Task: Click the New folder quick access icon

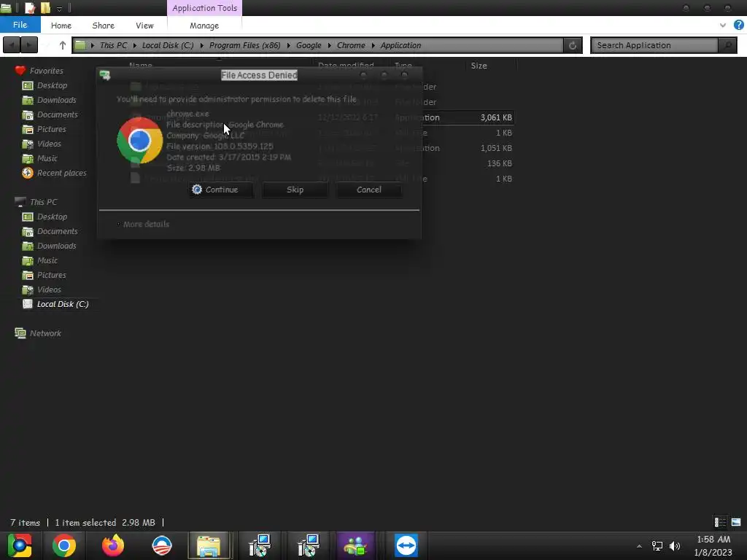Action: 45,7
